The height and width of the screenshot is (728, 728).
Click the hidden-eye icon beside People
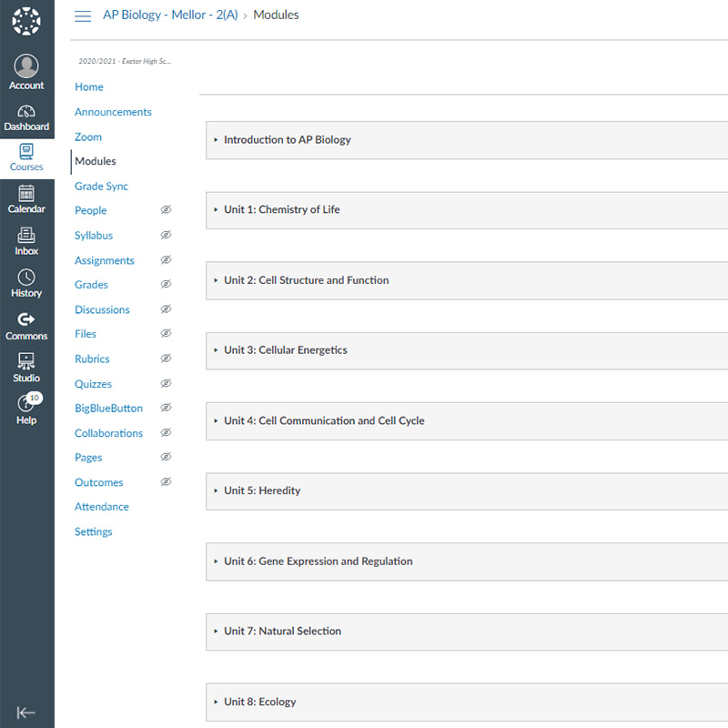tap(166, 210)
